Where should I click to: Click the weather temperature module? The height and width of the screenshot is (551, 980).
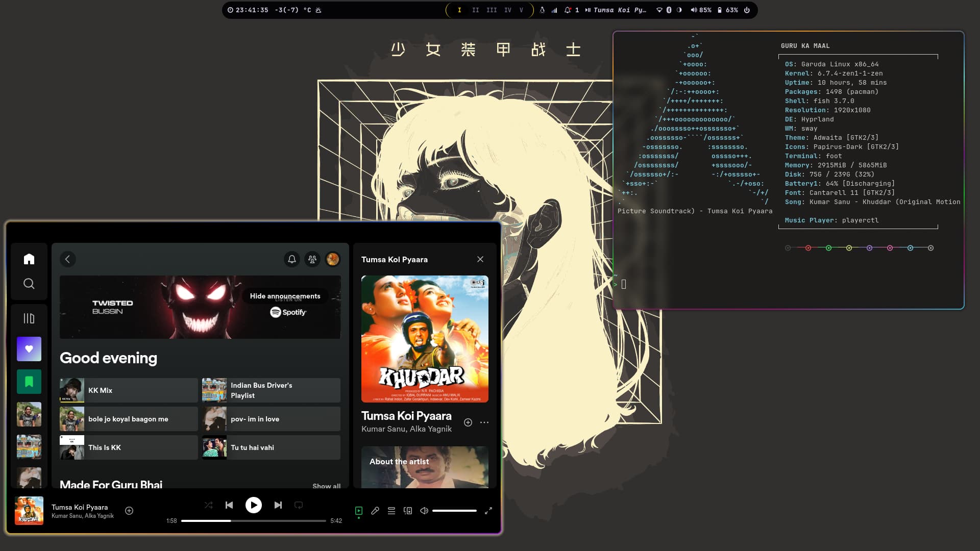point(298,10)
